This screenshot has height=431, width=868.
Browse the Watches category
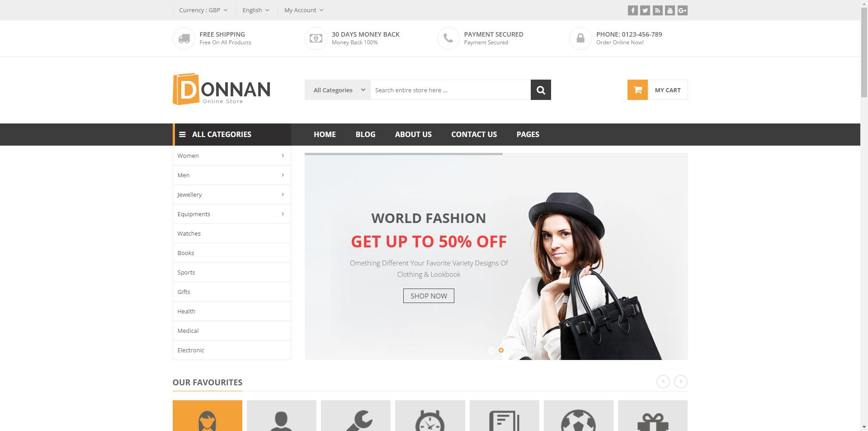pos(232,233)
